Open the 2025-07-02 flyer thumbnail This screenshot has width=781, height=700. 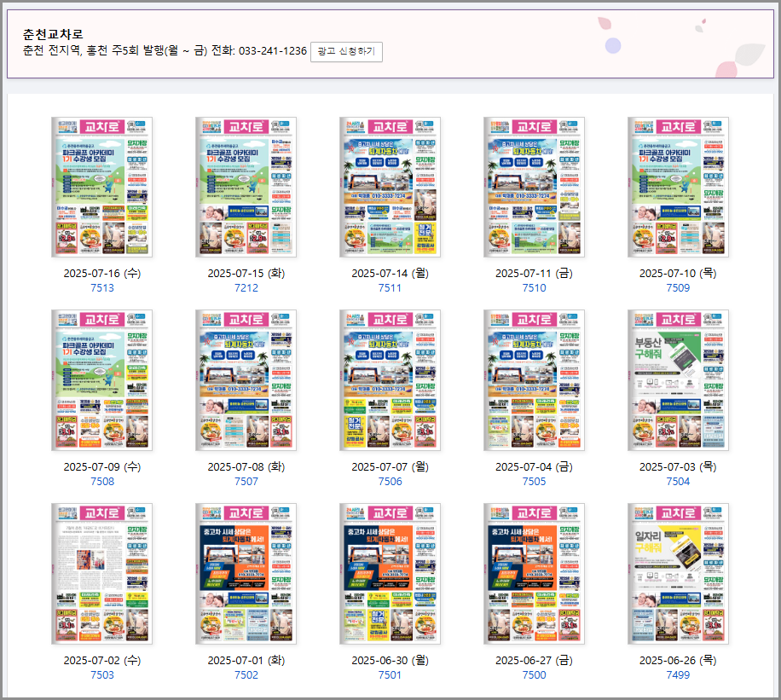tap(102, 575)
